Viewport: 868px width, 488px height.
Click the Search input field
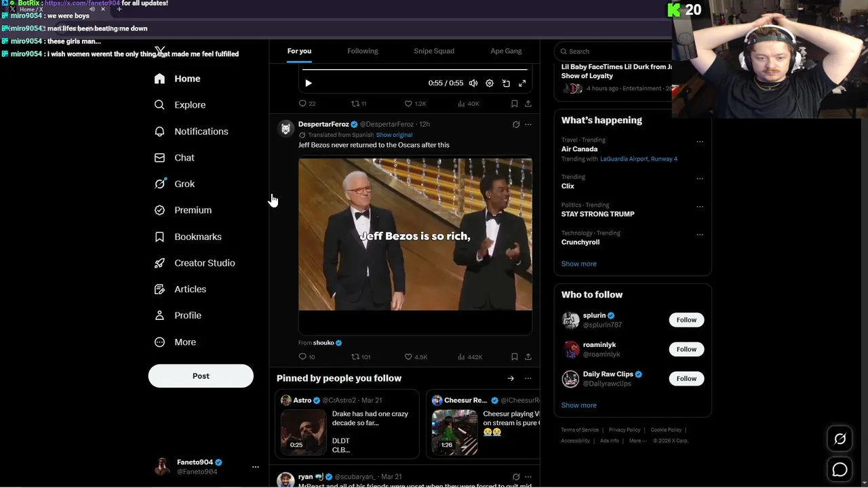coord(614,52)
